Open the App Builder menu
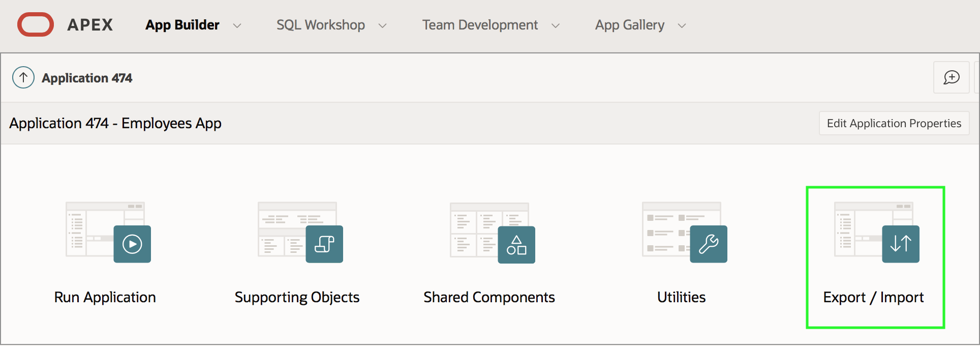The height and width of the screenshot is (346, 980). coord(182,25)
